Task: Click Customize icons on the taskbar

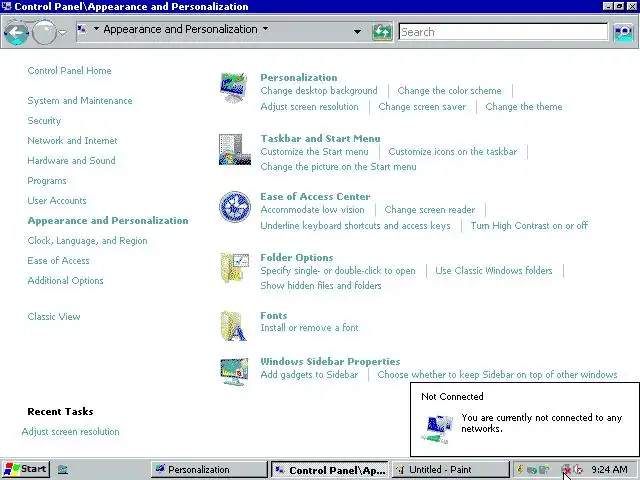Action: pos(453,151)
